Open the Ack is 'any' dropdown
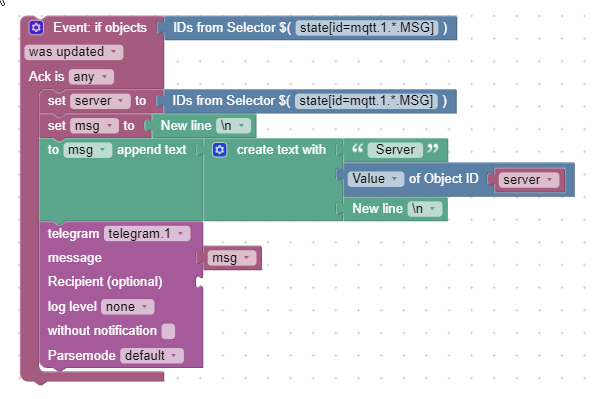Image resolution: width=600 pixels, height=399 pixels. coord(91,77)
